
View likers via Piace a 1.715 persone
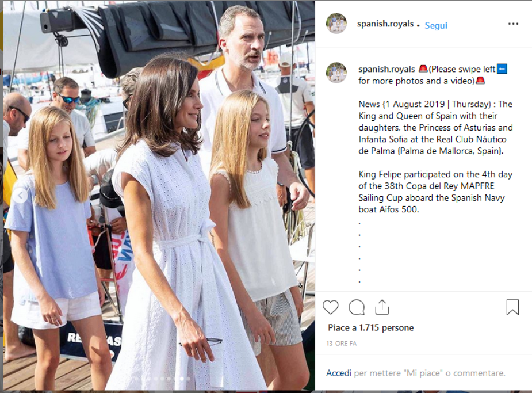click(x=371, y=327)
